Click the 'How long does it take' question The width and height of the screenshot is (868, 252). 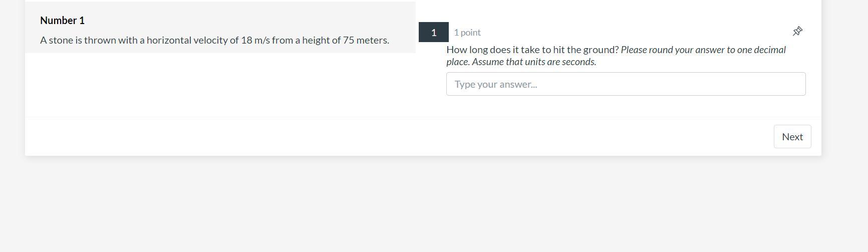(532, 50)
